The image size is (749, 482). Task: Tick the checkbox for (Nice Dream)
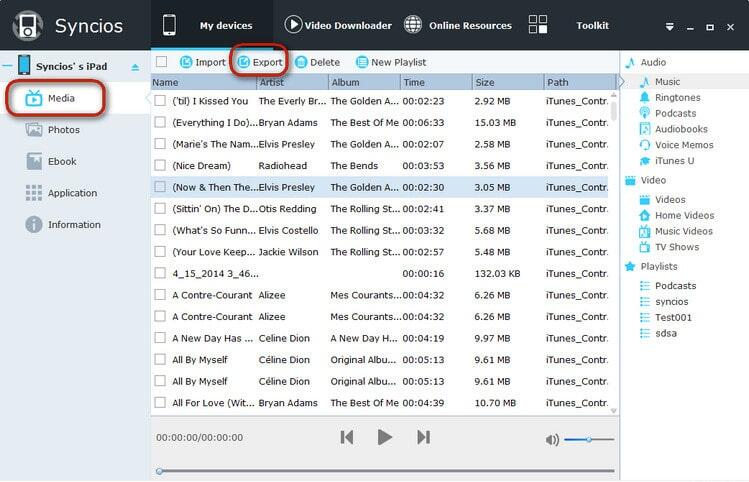(160, 165)
